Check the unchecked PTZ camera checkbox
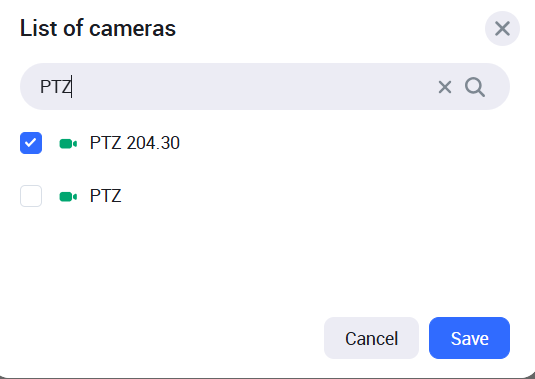Image resolution: width=535 pixels, height=379 pixels. (31, 196)
